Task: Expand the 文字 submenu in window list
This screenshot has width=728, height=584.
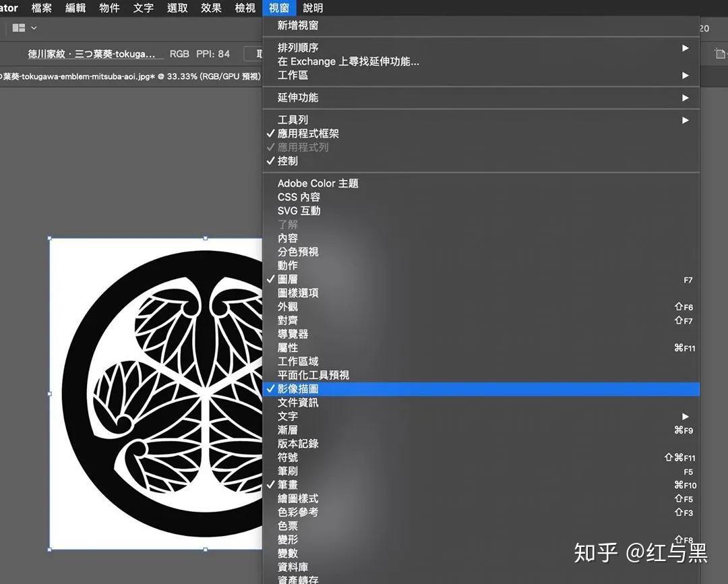Action: coord(481,416)
